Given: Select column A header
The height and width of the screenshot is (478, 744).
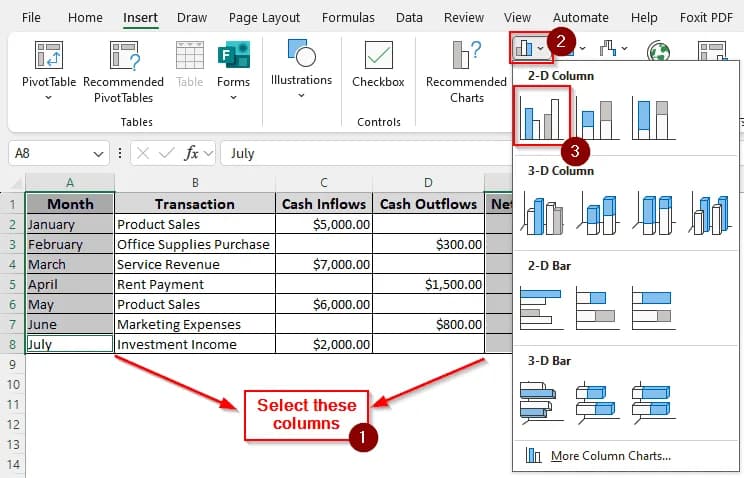Looking at the screenshot, I should coord(70,182).
